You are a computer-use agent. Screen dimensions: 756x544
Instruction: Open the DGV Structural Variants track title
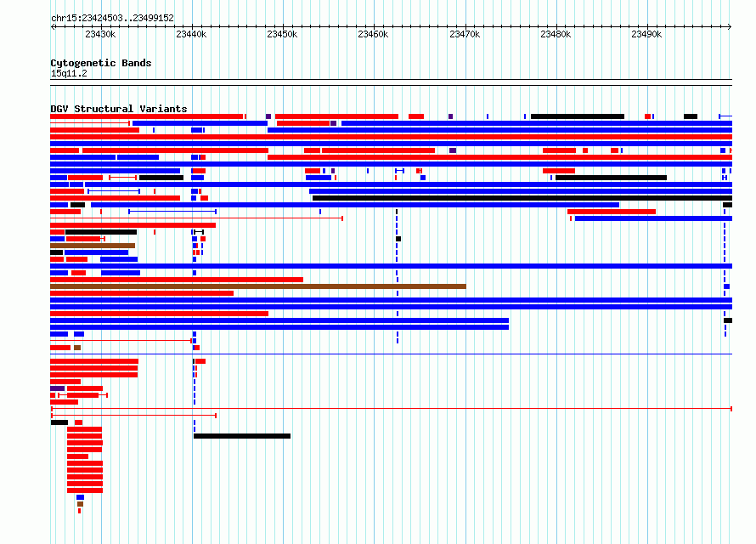click(119, 109)
